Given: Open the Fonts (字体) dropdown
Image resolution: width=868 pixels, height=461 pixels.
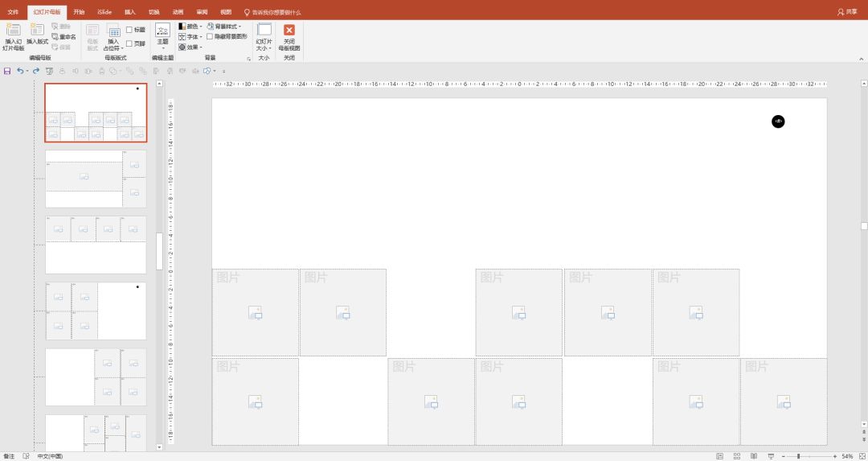Looking at the screenshot, I should [190, 36].
